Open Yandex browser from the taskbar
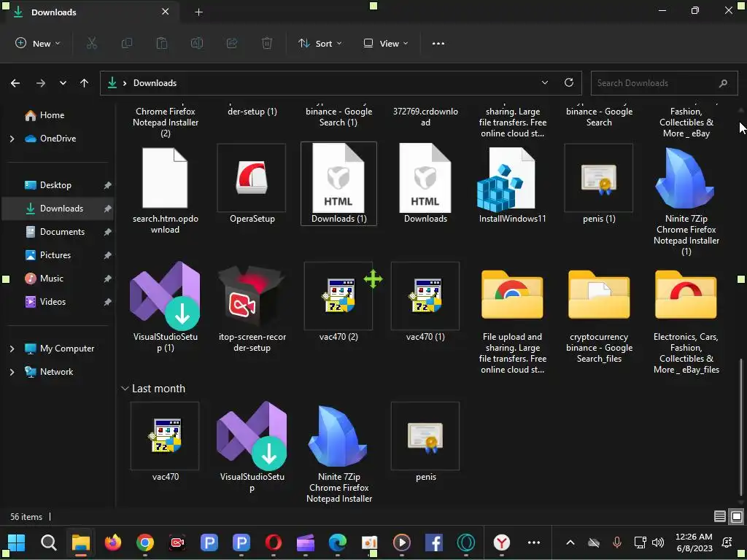The image size is (747, 560). (501, 542)
